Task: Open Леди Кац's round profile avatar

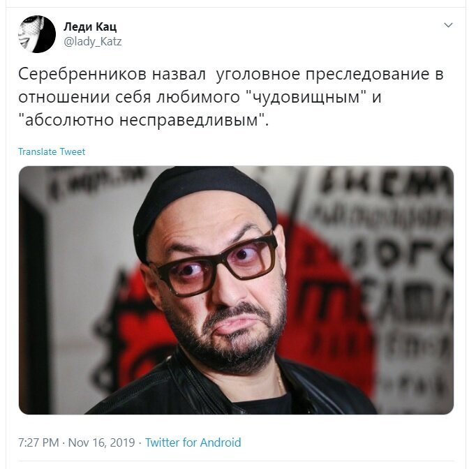Action: [37, 34]
